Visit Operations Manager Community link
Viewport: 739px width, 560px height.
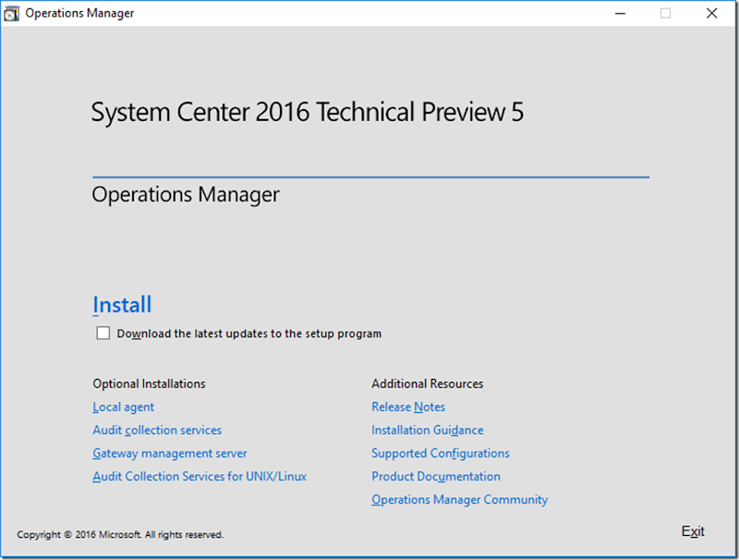[x=459, y=499]
